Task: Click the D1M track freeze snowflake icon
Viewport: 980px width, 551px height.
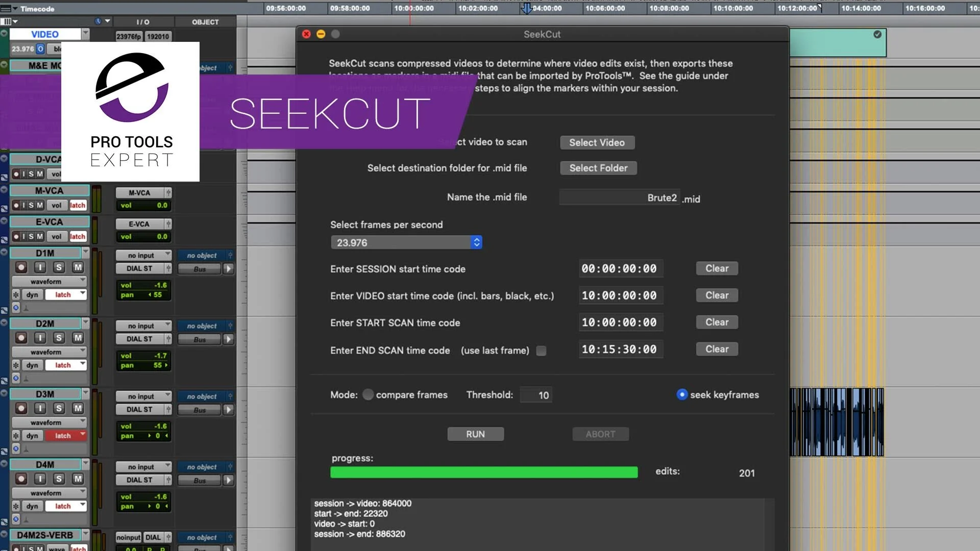Action: (x=16, y=295)
